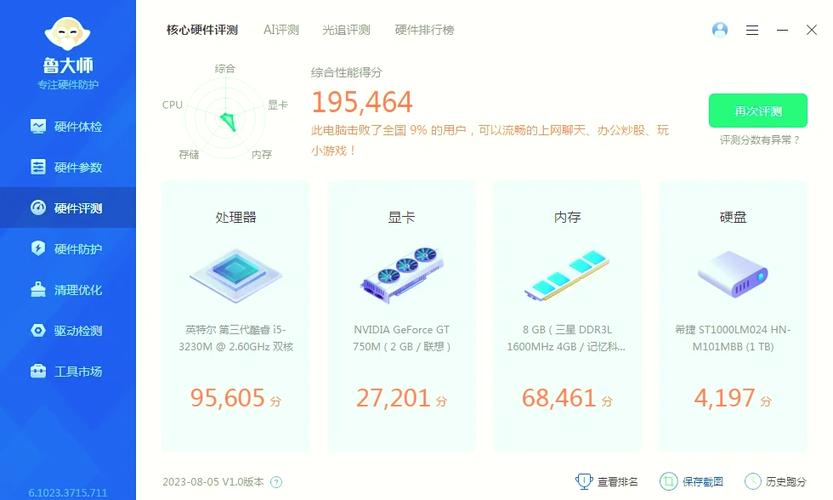Viewport: 833px width, 500px height.
Task: Click the help icon beside version text
Action: click(277, 482)
